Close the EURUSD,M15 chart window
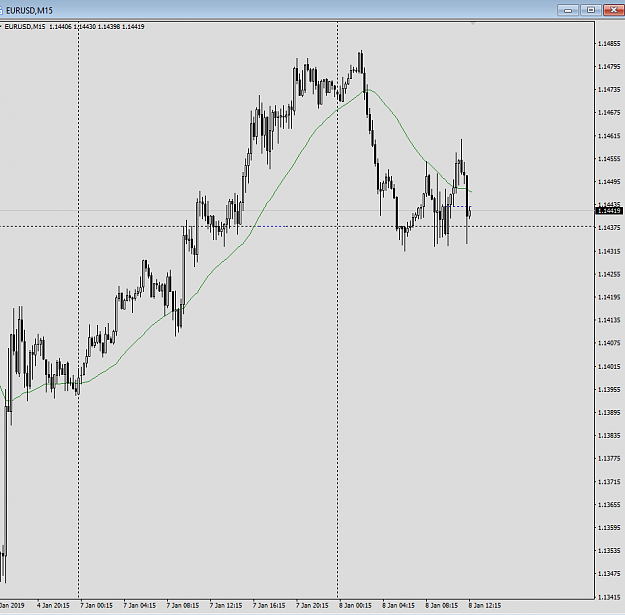The width and height of the screenshot is (625, 615). click(614, 10)
